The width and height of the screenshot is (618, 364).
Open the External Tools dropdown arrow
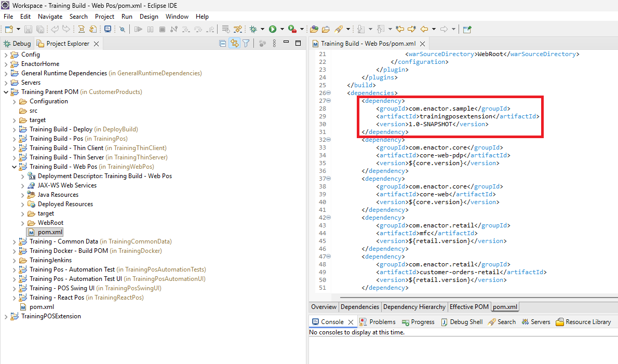point(302,29)
